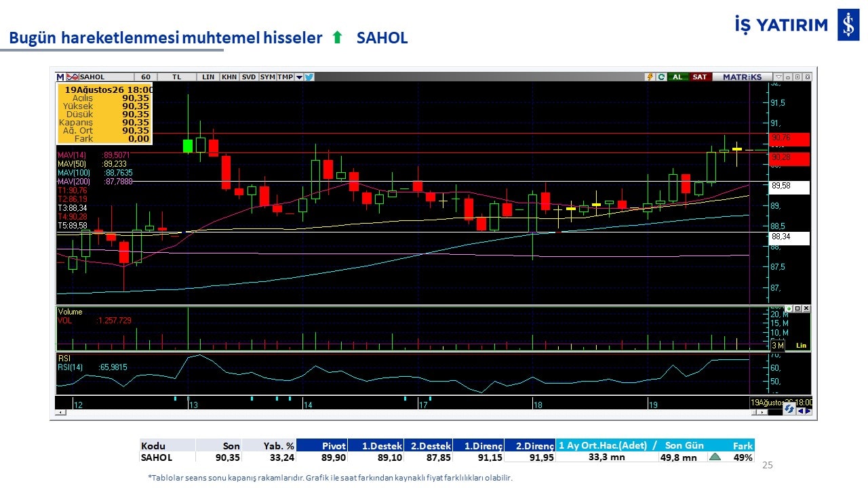The image size is (868, 488).
Task: Click the page number 25
Action: 768,466
